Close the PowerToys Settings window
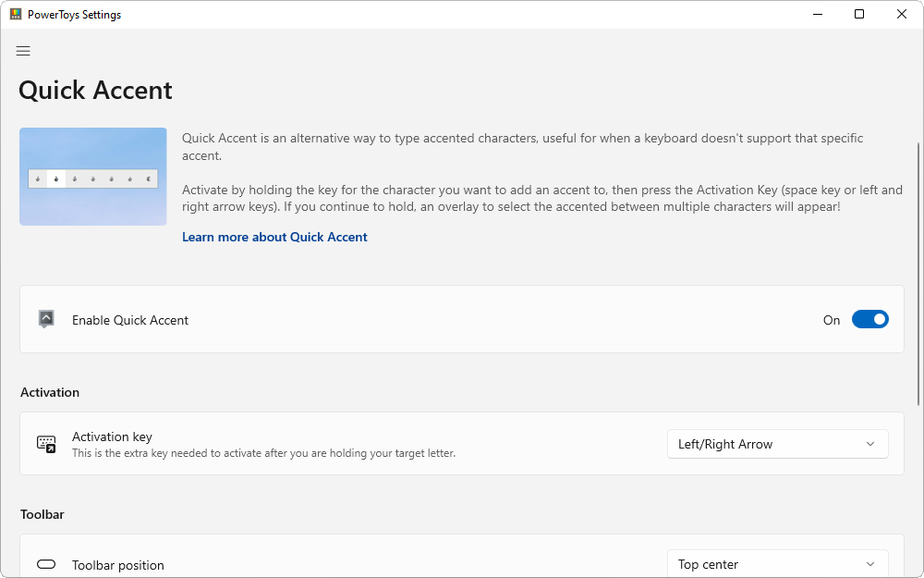This screenshot has width=924, height=578. point(902,15)
